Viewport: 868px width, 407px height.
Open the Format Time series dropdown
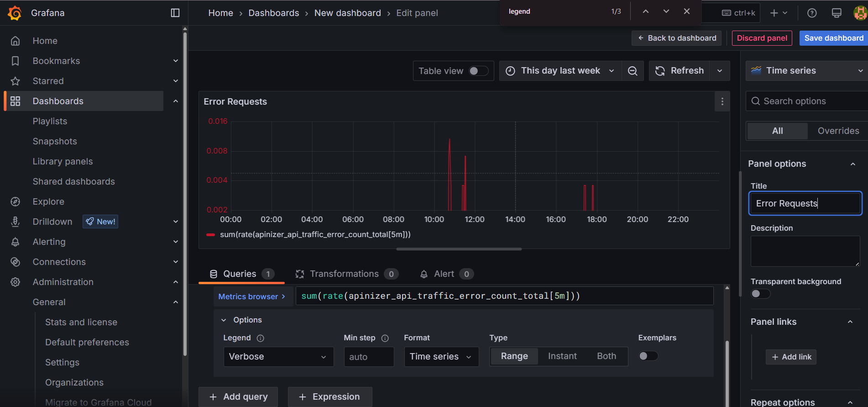tap(441, 357)
